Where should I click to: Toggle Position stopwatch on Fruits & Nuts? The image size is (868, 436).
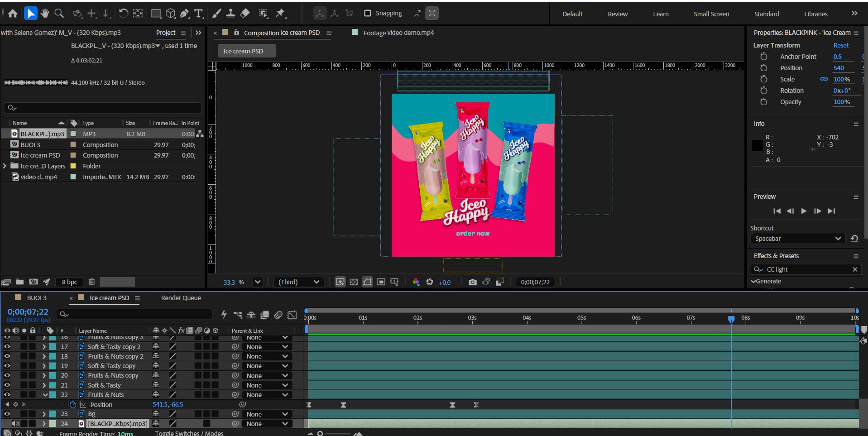[72, 404]
